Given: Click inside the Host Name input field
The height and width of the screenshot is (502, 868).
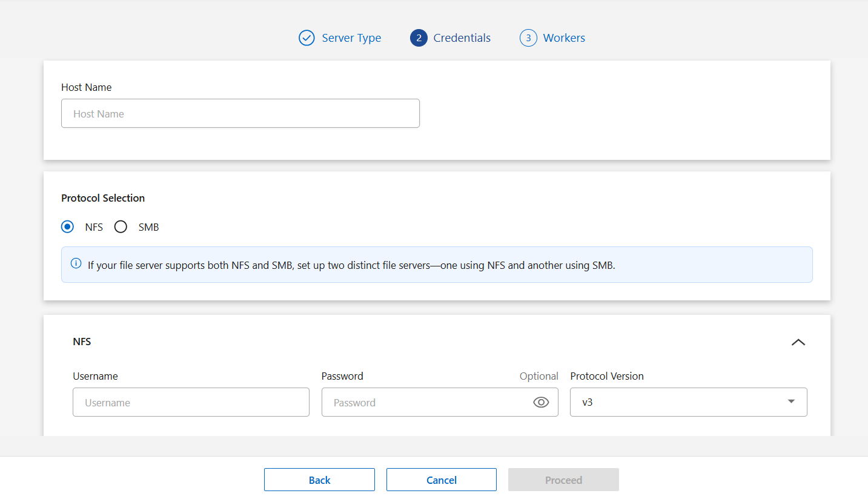Looking at the screenshot, I should tap(240, 113).
